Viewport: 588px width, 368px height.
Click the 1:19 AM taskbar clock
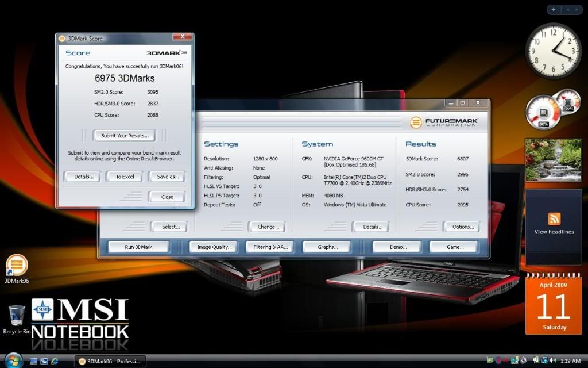pos(570,361)
